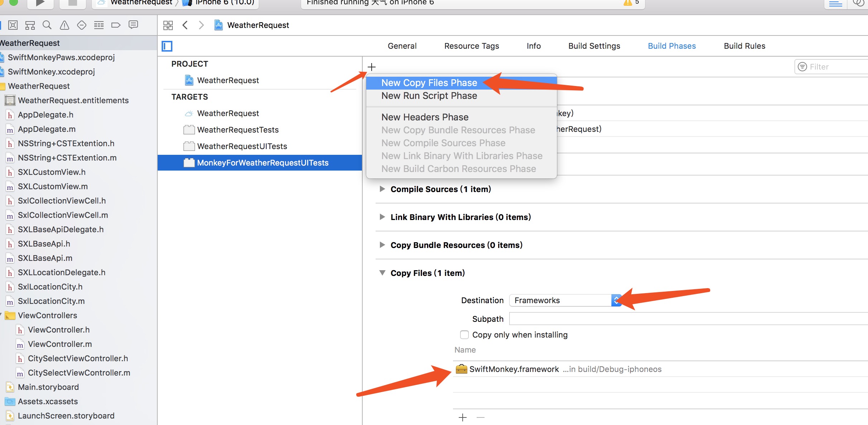Select New Headers Phase menu item

coord(462,117)
